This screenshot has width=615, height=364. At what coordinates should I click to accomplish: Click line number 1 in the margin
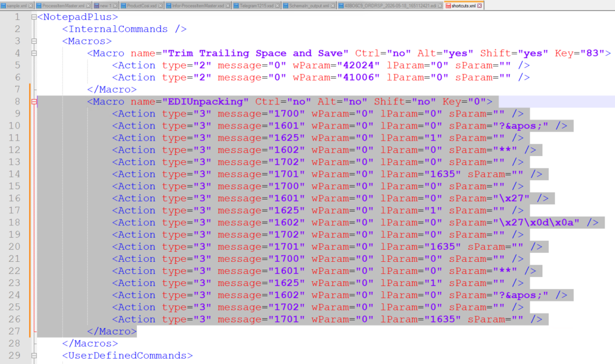tap(17, 17)
